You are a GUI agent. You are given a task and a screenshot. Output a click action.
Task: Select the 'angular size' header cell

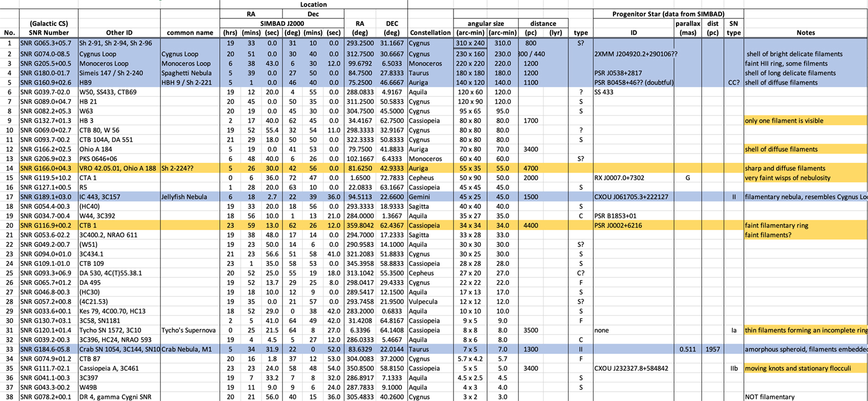tap(486, 23)
